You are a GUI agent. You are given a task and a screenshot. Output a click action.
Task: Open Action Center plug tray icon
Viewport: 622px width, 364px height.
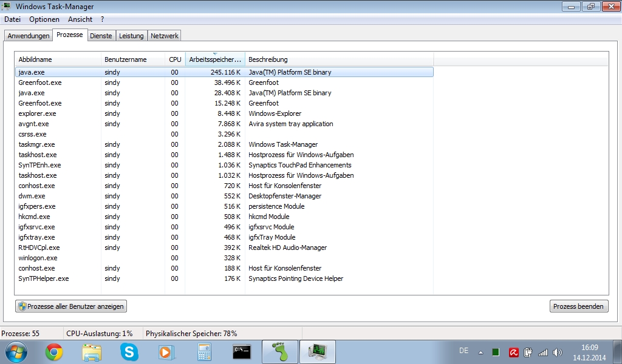[x=528, y=352]
